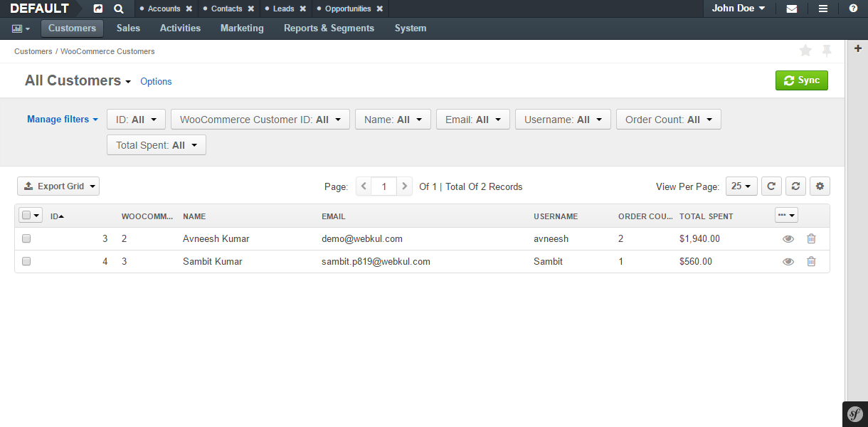
Task: Check the Avneesh Kumar row checkbox
Action: point(26,239)
